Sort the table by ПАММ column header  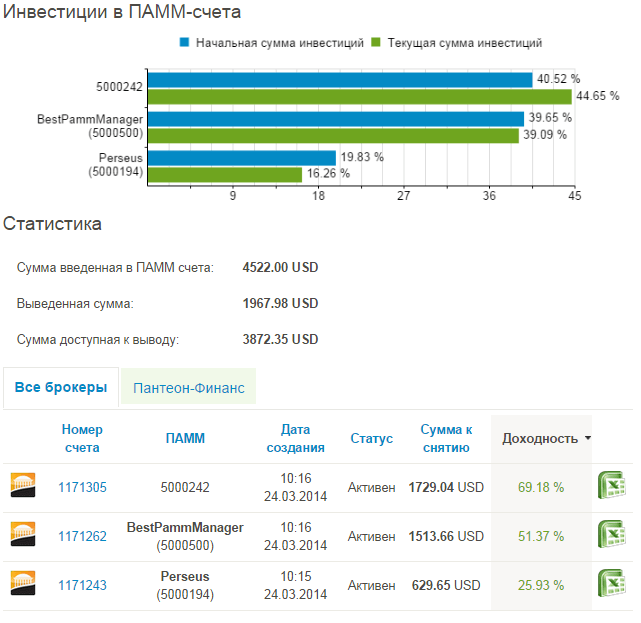tap(185, 438)
